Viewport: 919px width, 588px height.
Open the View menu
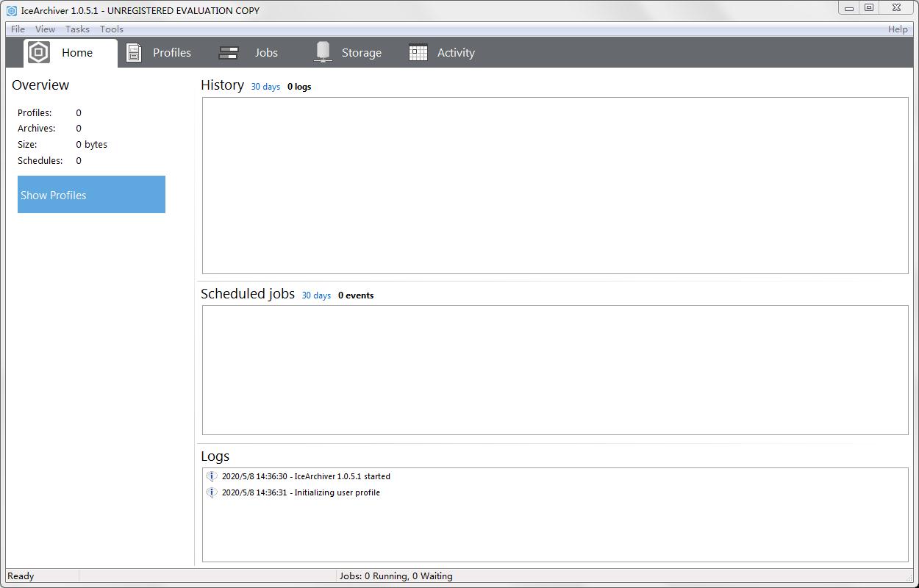click(x=45, y=29)
